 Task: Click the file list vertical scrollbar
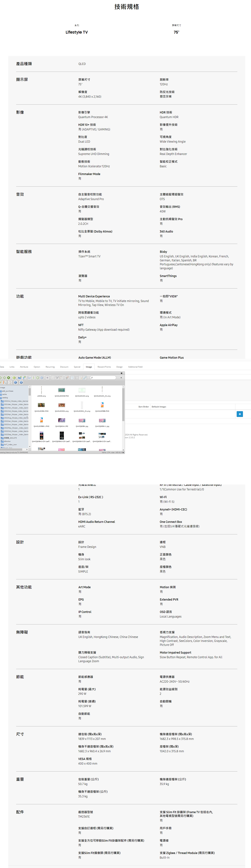pyautogui.click(x=123, y=404)
